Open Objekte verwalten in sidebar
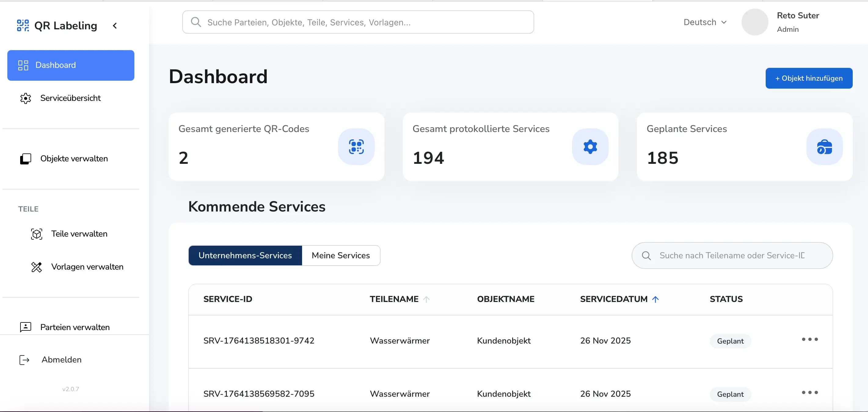Screen dimensions: 868x412 (x=74, y=158)
